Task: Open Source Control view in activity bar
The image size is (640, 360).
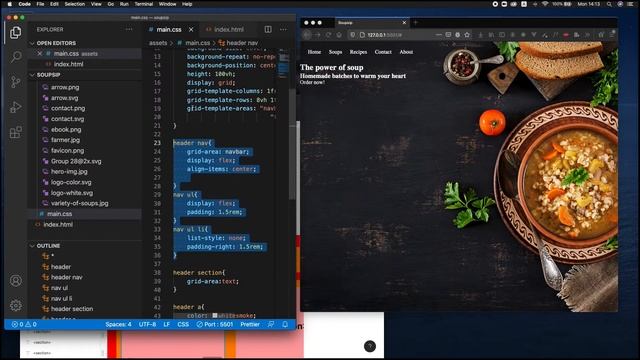Action: pos(16,82)
